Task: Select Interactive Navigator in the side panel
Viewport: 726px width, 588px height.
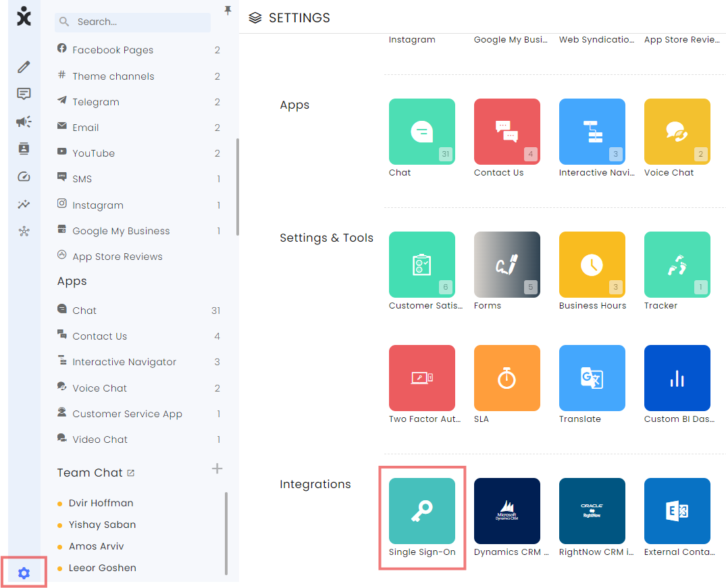Action: (138, 362)
